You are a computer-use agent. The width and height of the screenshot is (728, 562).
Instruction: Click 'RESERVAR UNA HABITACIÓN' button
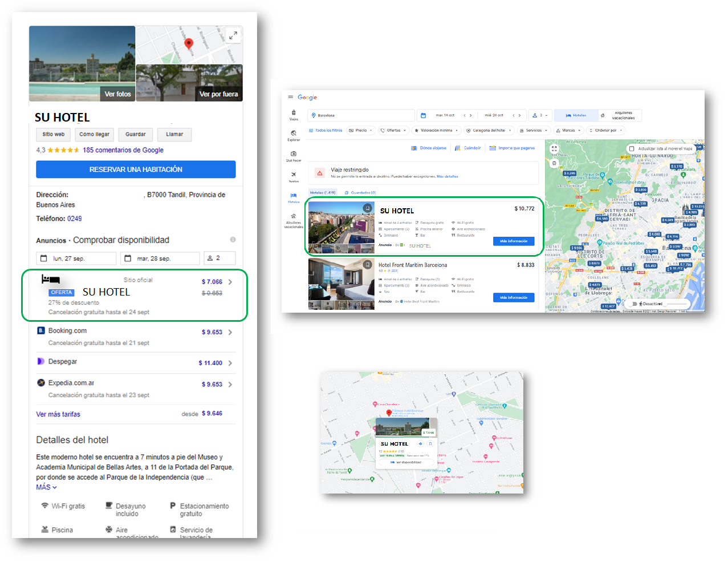tap(136, 169)
